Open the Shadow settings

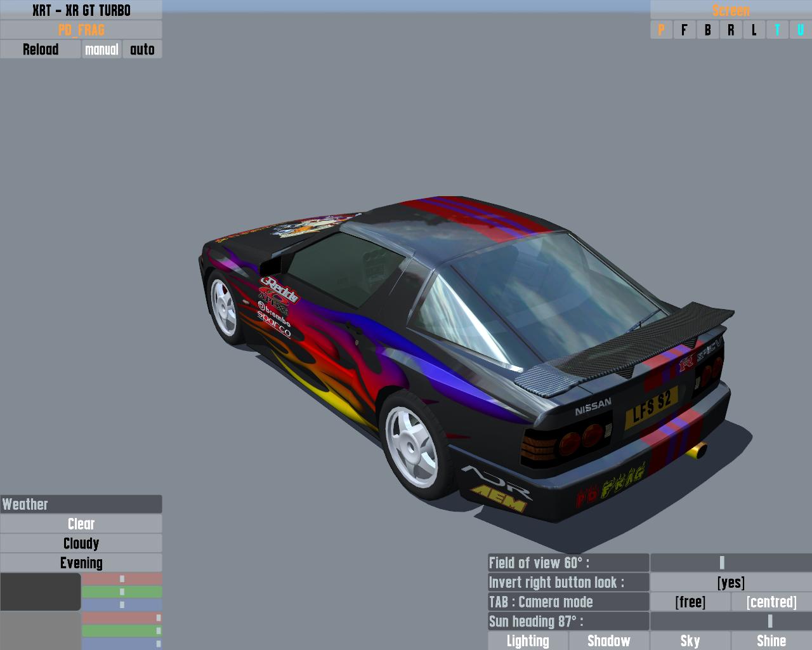coord(609,640)
